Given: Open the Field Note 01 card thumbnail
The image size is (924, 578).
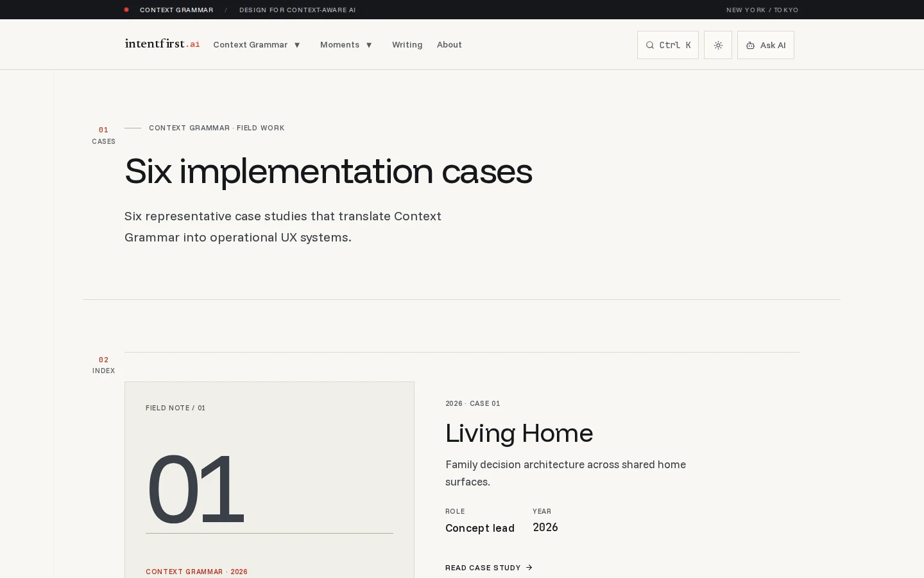Looking at the screenshot, I should pos(269,480).
